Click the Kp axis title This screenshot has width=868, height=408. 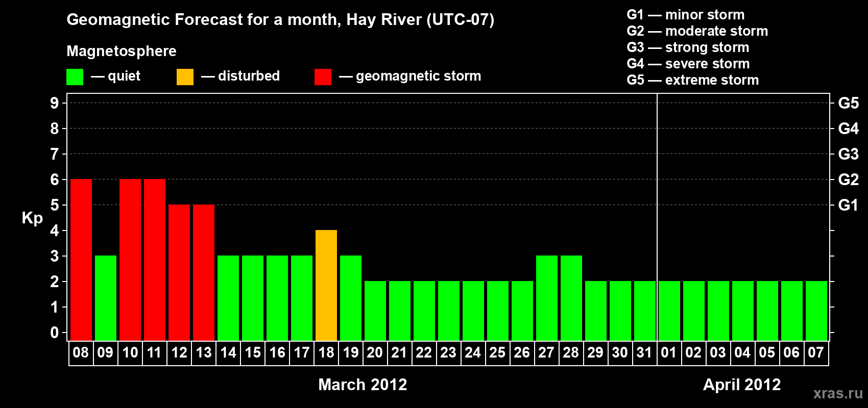click(x=32, y=219)
